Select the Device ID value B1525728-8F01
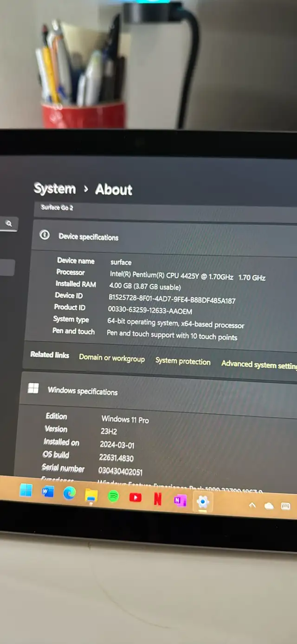 (x=172, y=300)
